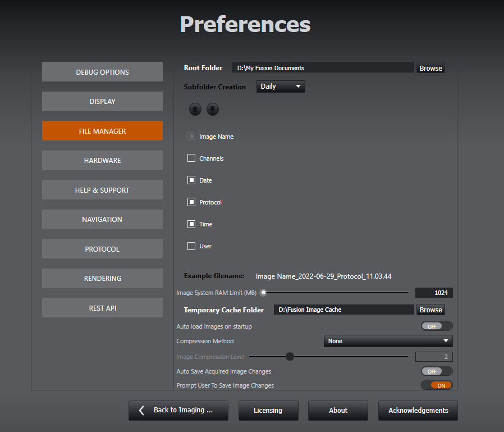This screenshot has width=504, height=432.
Task: Click the back chevron in Back to Imaging
Action: 142,410
